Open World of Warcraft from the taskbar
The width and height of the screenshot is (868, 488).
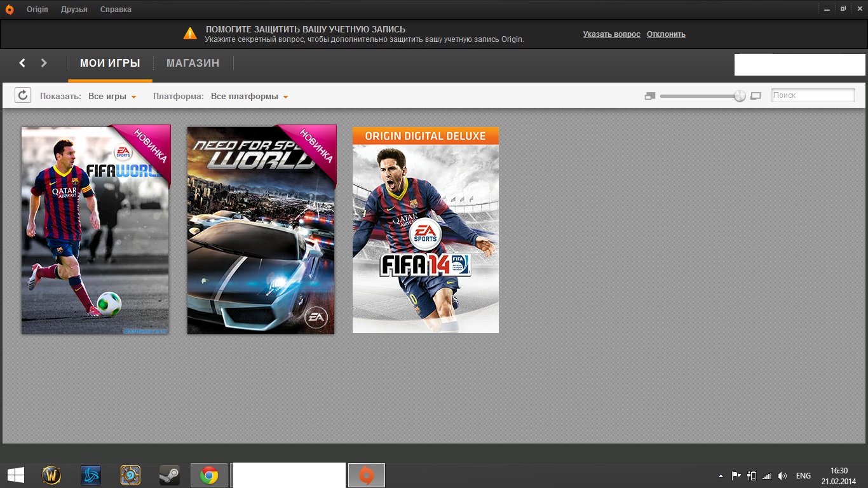point(51,475)
